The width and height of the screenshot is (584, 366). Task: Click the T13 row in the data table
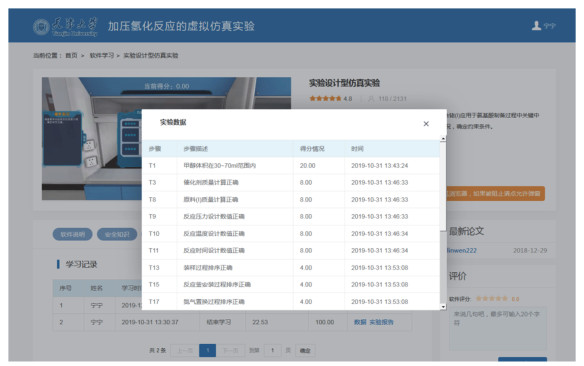coord(291,268)
